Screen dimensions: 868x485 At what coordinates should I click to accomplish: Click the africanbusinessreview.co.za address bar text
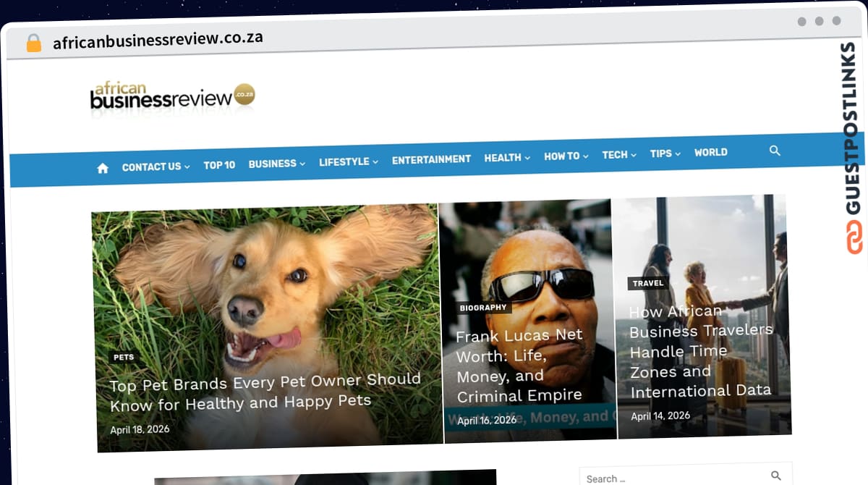tap(158, 39)
